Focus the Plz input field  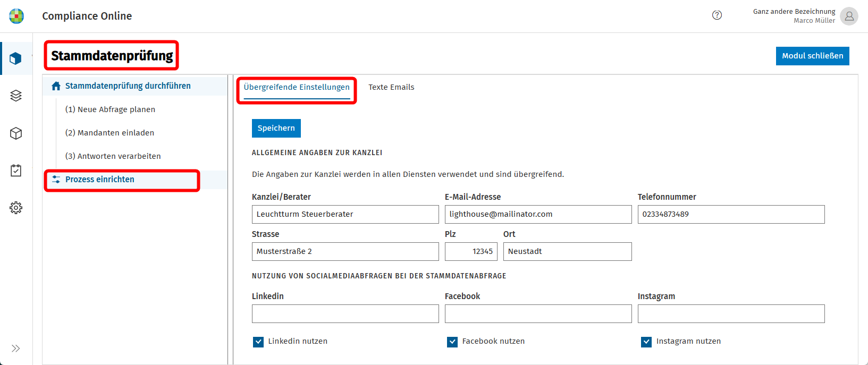click(x=471, y=251)
